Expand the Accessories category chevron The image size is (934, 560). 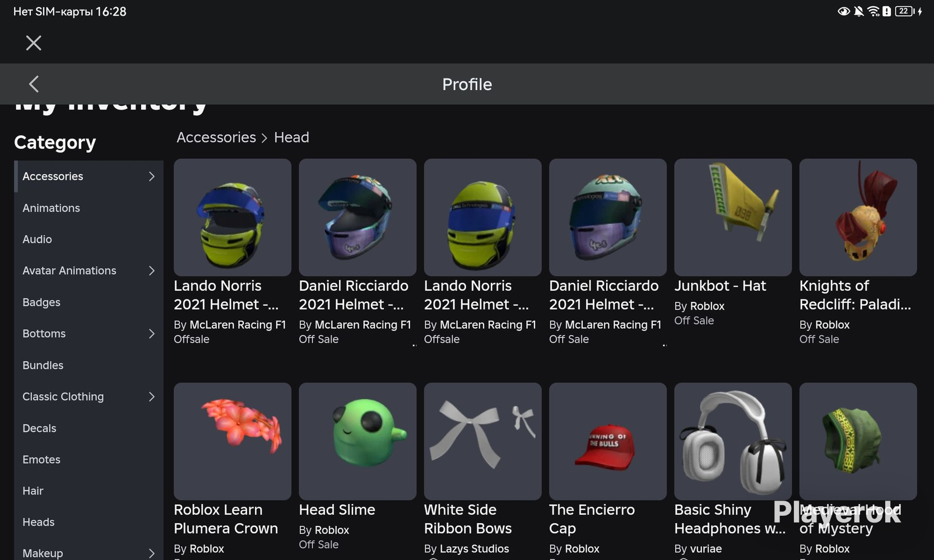(x=151, y=176)
